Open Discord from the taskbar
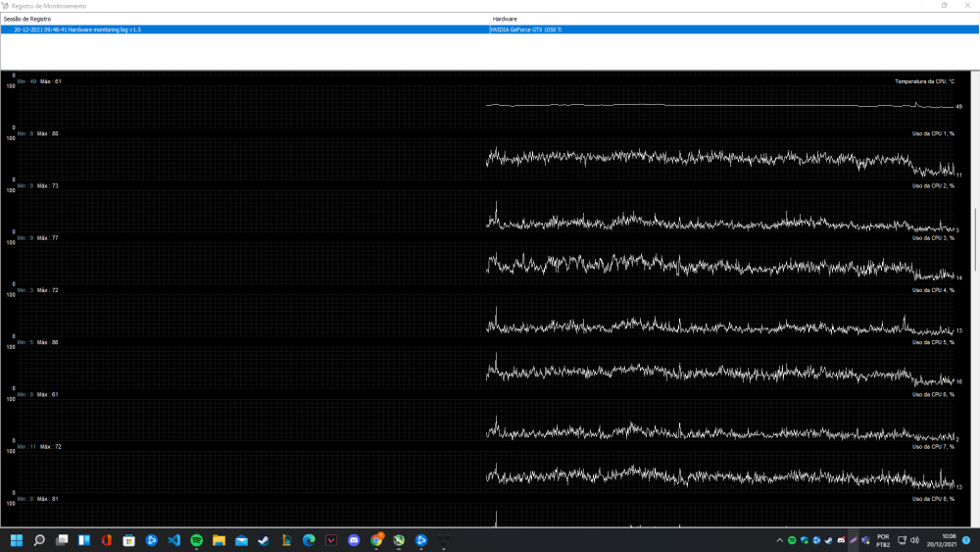 click(x=354, y=540)
